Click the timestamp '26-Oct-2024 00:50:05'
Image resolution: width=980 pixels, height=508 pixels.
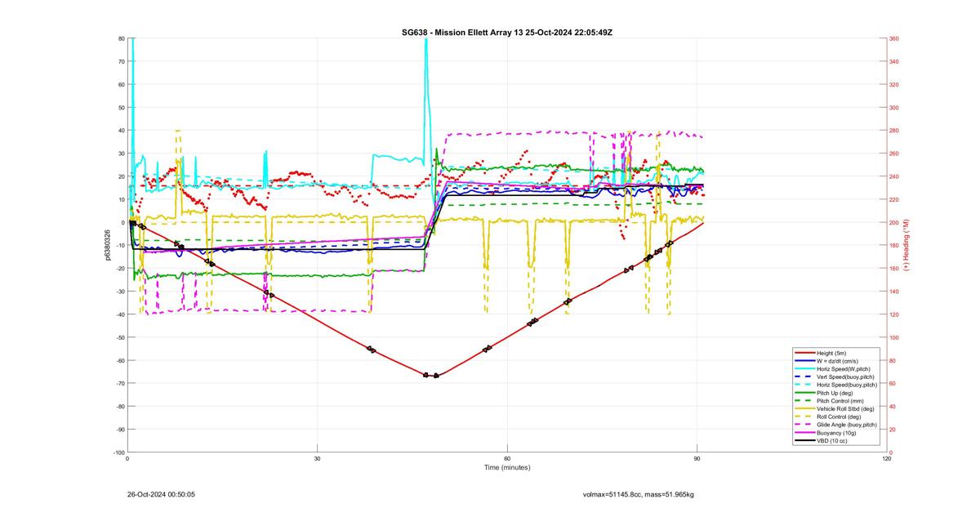coord(161,494)
